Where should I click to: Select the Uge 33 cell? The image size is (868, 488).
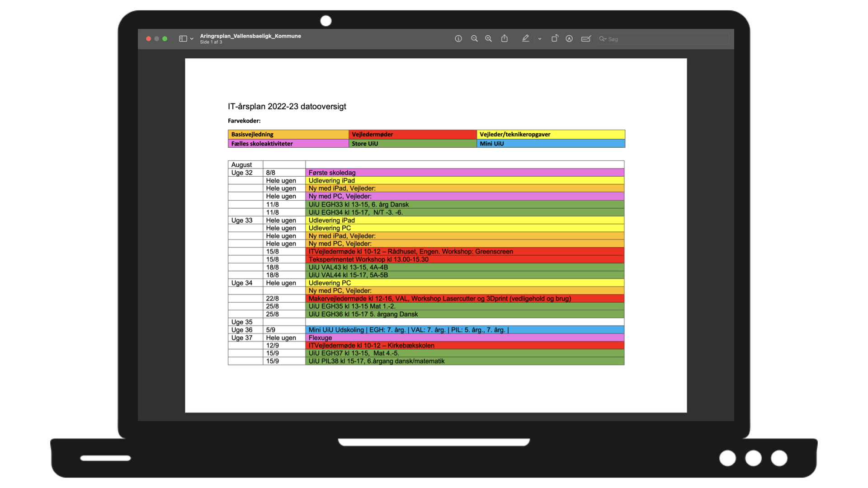(x=245, y=220)
